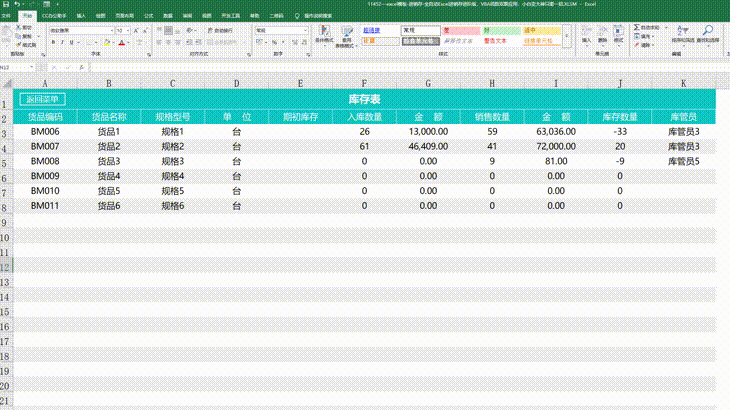Click the Undo arrow icon
This screenshot has width=730, height=410.
coord(17,4)
